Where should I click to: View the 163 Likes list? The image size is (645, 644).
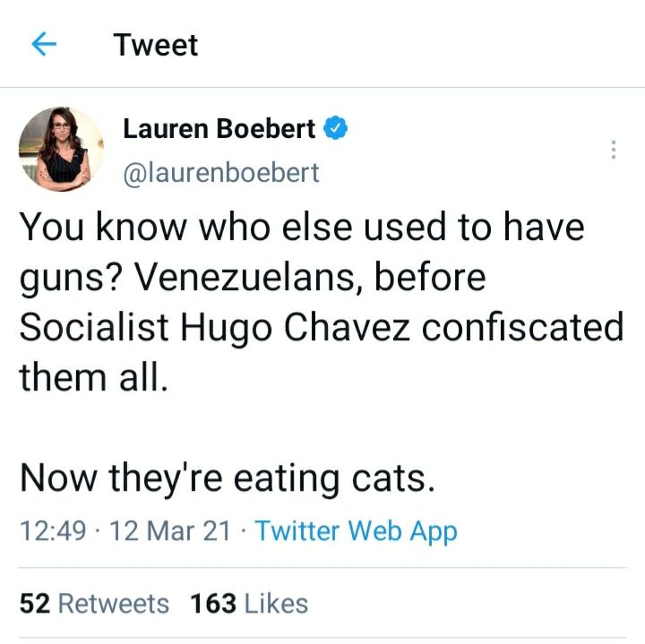coord(248,603)
